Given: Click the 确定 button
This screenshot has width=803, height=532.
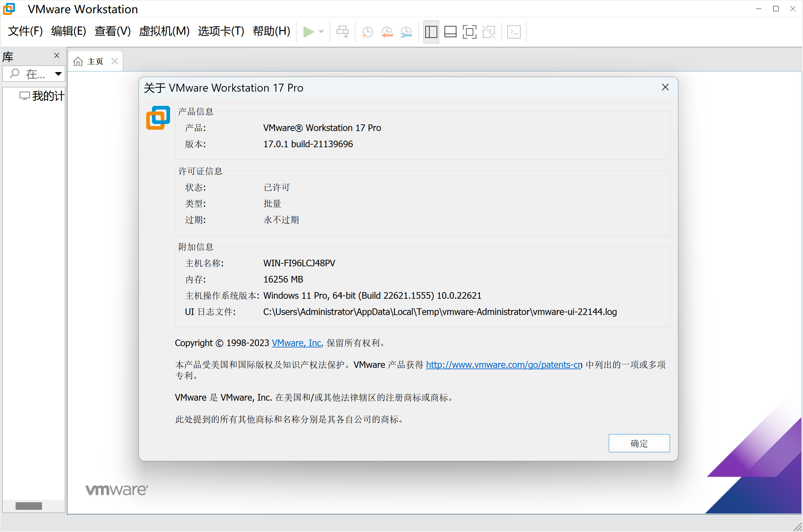Looking at the screenshot, I should [639, 443].
